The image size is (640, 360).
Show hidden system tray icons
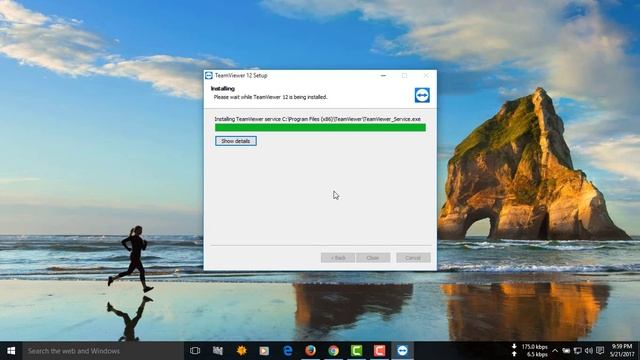(555, 351)
